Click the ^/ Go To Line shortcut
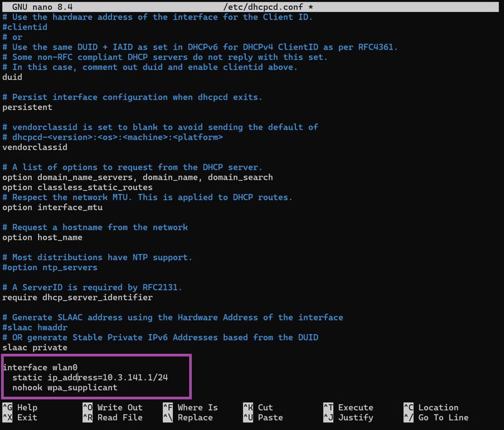Screen dimensions: 504x430 436,418
